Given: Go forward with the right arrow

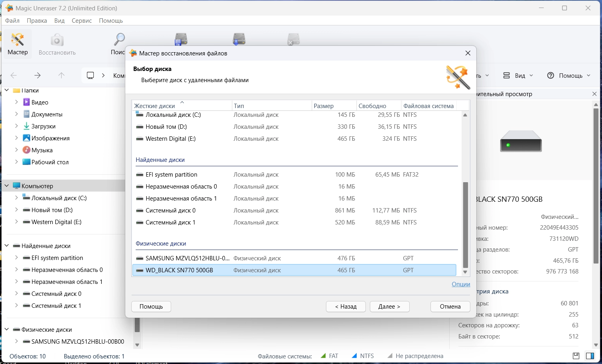Looking at the screenshot, I should coord(38,75).
